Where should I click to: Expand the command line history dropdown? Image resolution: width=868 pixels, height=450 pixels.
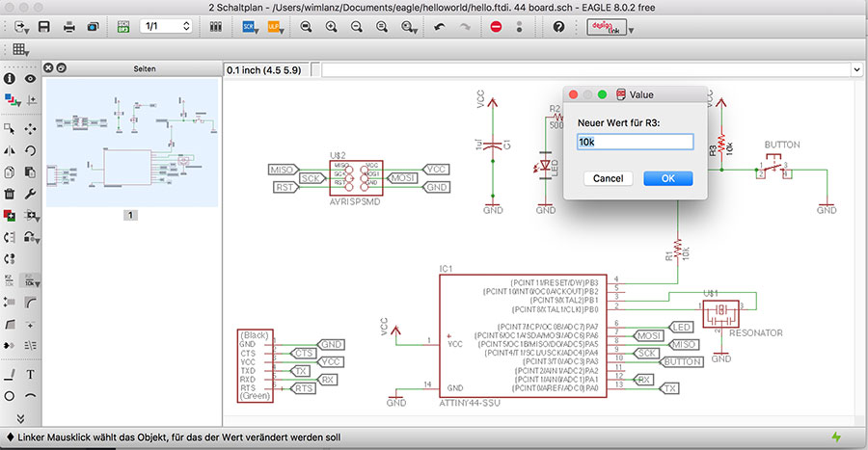[x=857, y=69]
